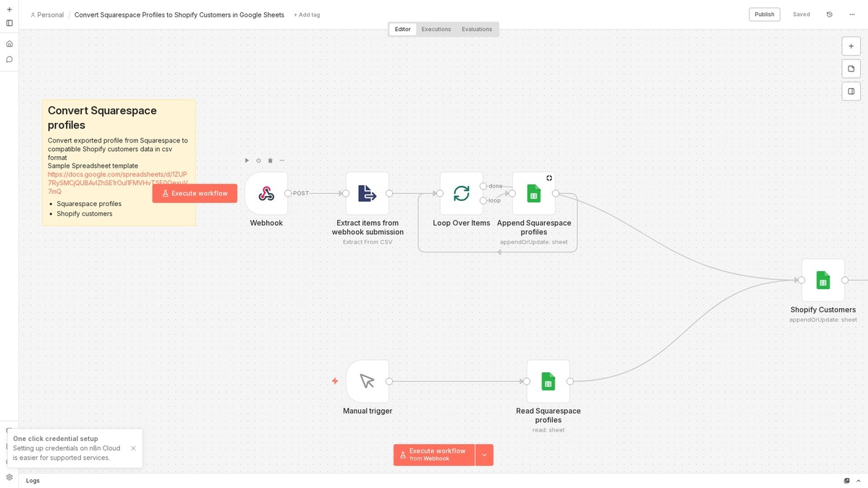This screenshot has height=488, width=868.
Task: Click Loop Over Items loop output connector
Action: pyautogui.click(x=483, y=200)
